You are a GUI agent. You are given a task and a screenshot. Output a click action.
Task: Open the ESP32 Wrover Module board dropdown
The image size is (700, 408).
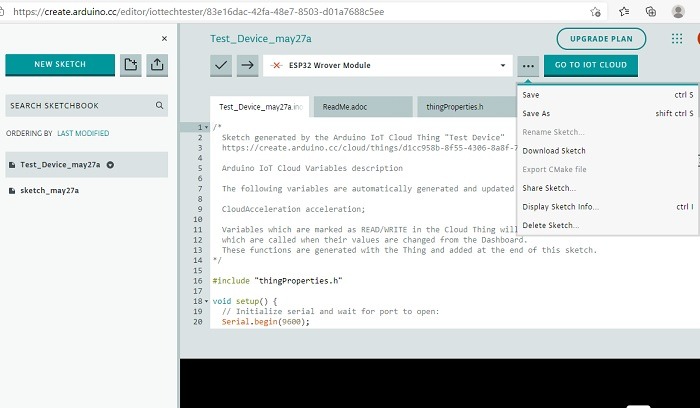(x=388, y=65)
